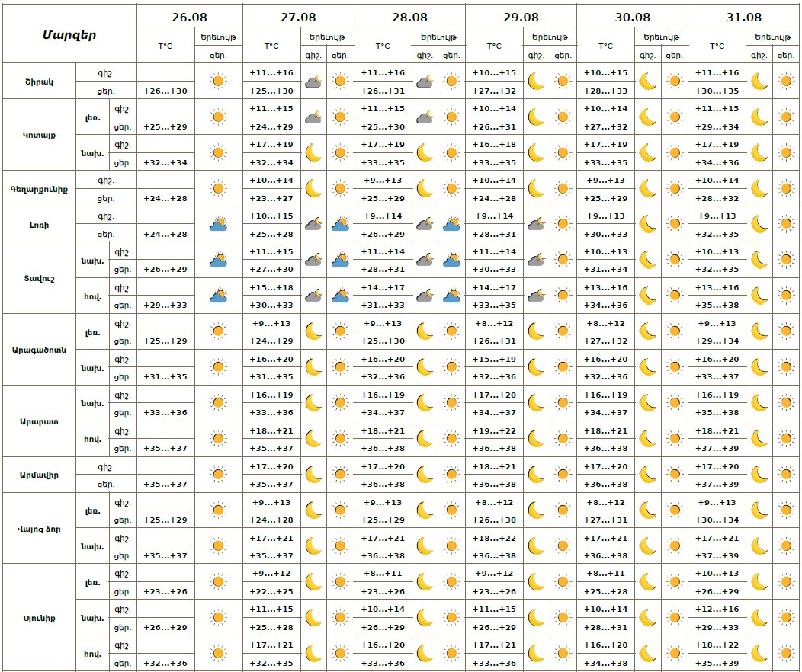The height and width of the screenshot is (672, 802).
Task: Select Գեղարքունիք's sun icon on 29.08
Action: (563, 188)
